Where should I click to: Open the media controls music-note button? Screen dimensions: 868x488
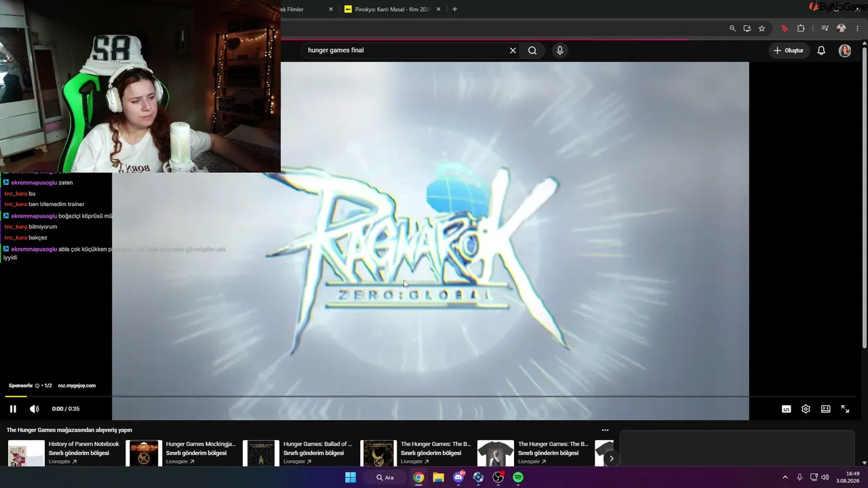coord(825,28)
